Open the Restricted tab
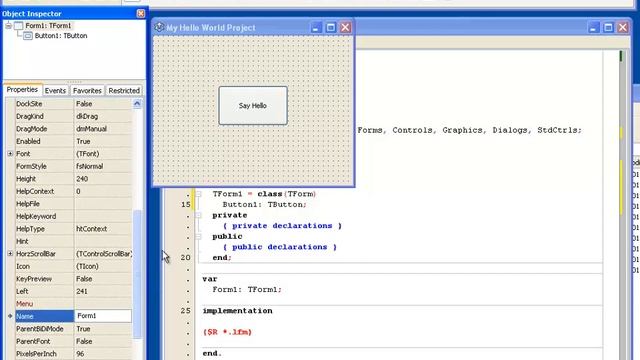640x360 pixels. click(x=124, y=91)
